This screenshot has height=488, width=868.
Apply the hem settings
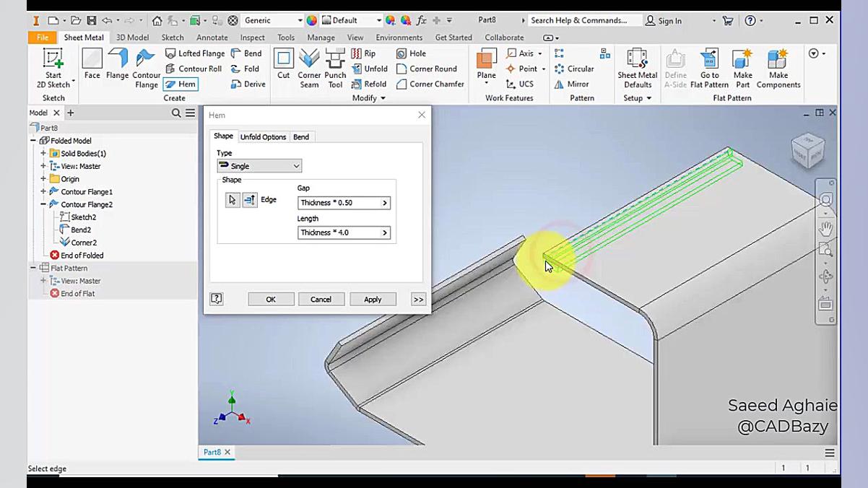[x=373, y=299]
